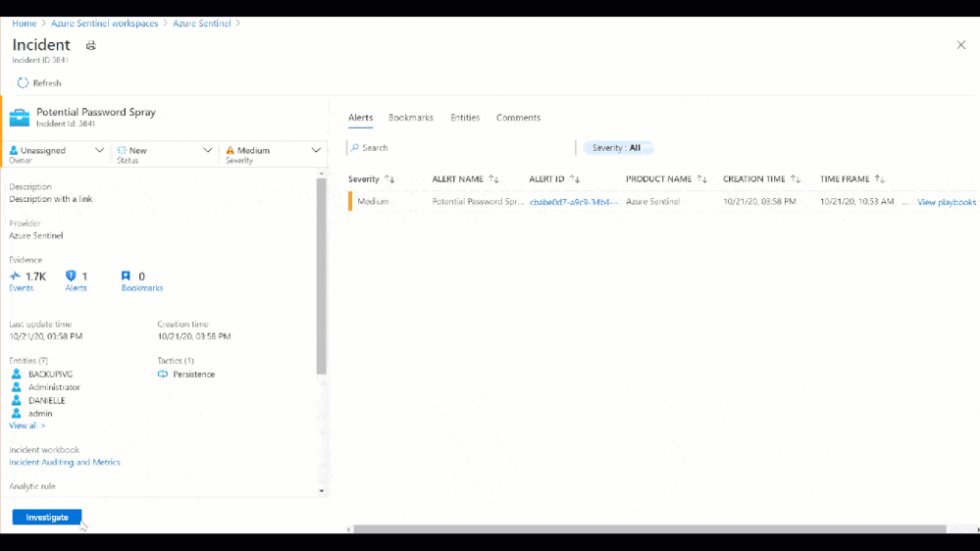
Task: Click the New status spinner icon
Action: [x=122, y=150]
